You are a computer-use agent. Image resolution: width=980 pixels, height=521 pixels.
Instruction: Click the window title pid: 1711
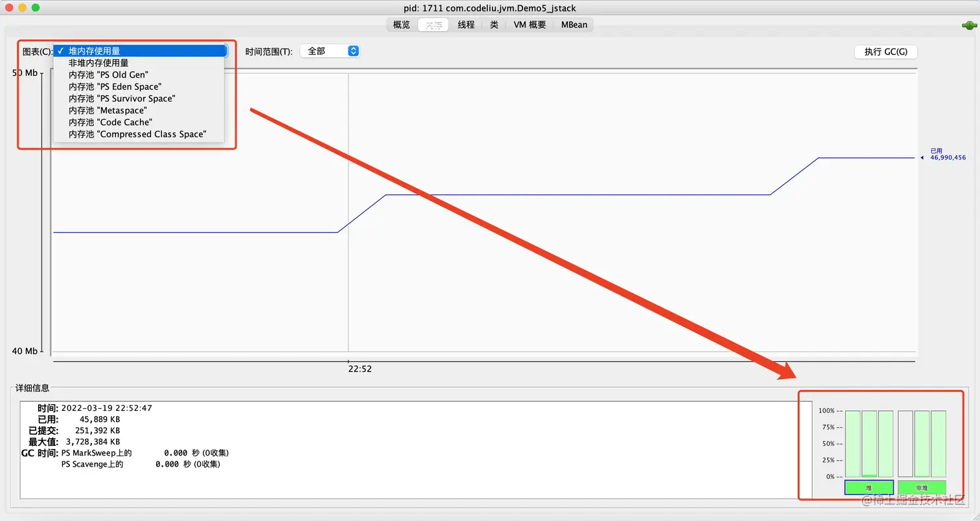489,8
